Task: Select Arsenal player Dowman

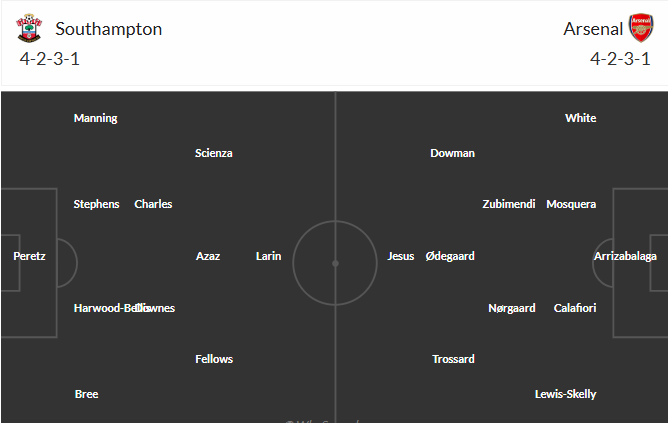Action: (x=453, y=153)
